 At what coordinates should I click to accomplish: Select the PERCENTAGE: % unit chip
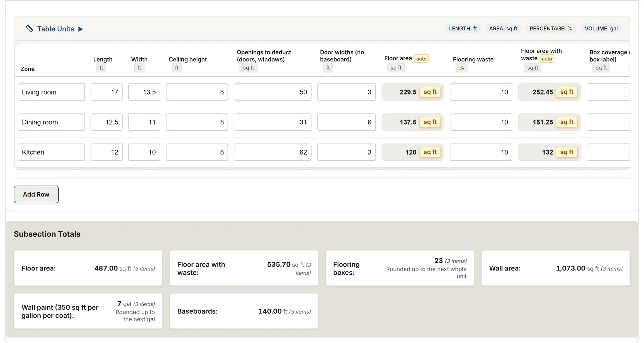[x=551, y=29]
